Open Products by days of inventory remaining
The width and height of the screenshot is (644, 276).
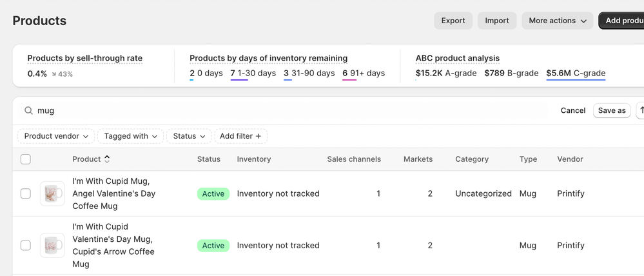269,58
